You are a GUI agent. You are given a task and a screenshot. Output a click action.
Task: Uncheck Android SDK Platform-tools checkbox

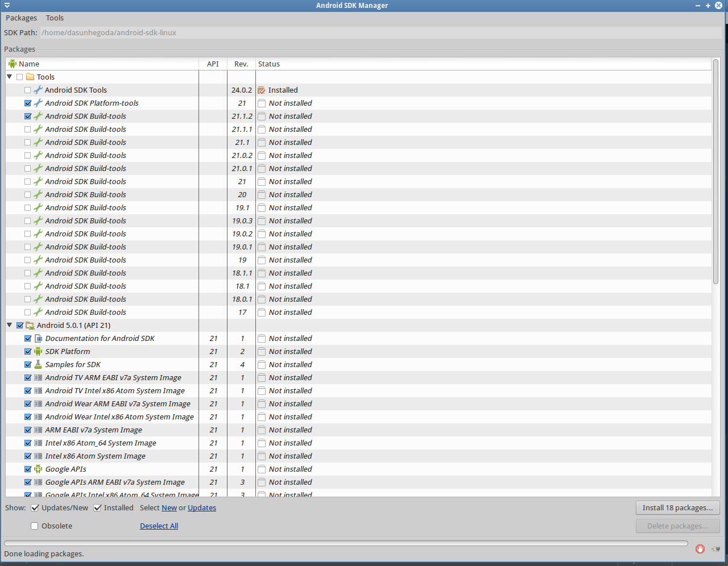pos(27,103)
